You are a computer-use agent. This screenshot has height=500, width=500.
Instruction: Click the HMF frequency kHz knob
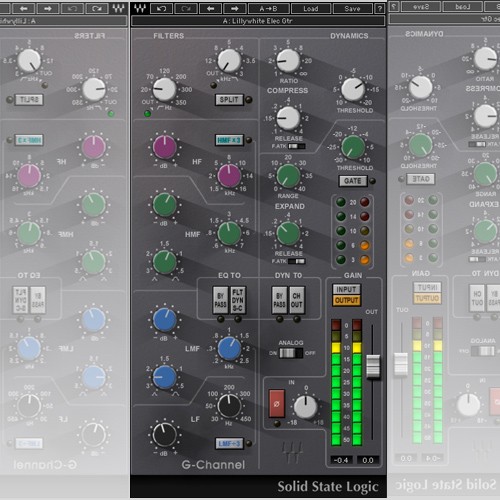click(229, 233)
